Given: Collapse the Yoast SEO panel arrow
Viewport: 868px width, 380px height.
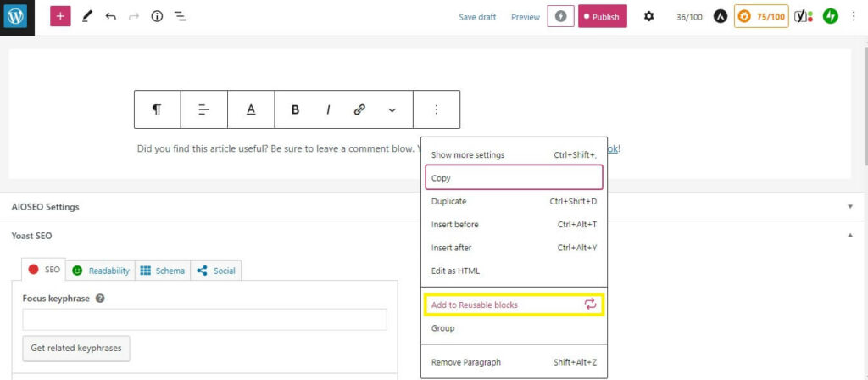Looking at the screenshot, I should coord(850,236).
